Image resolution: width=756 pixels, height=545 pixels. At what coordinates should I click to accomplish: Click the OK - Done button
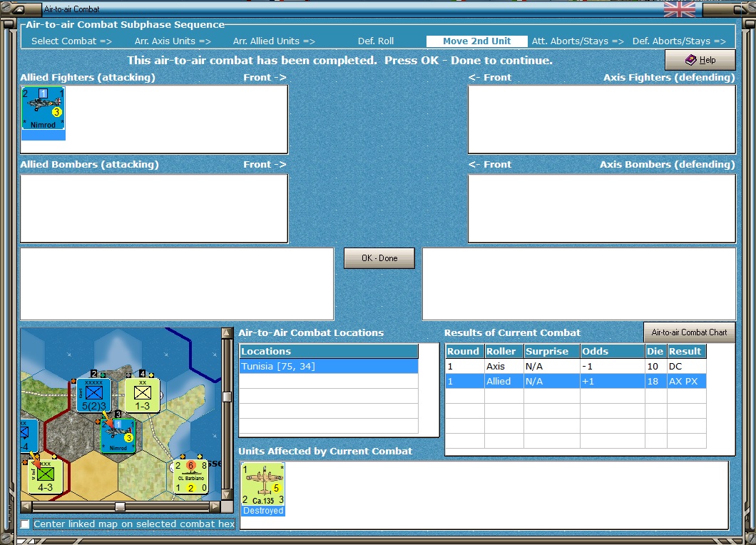pos(379,258)
